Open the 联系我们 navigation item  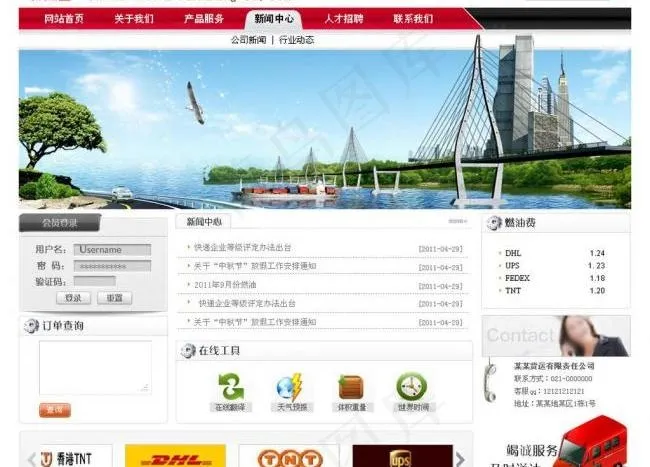tap(413, 19)
